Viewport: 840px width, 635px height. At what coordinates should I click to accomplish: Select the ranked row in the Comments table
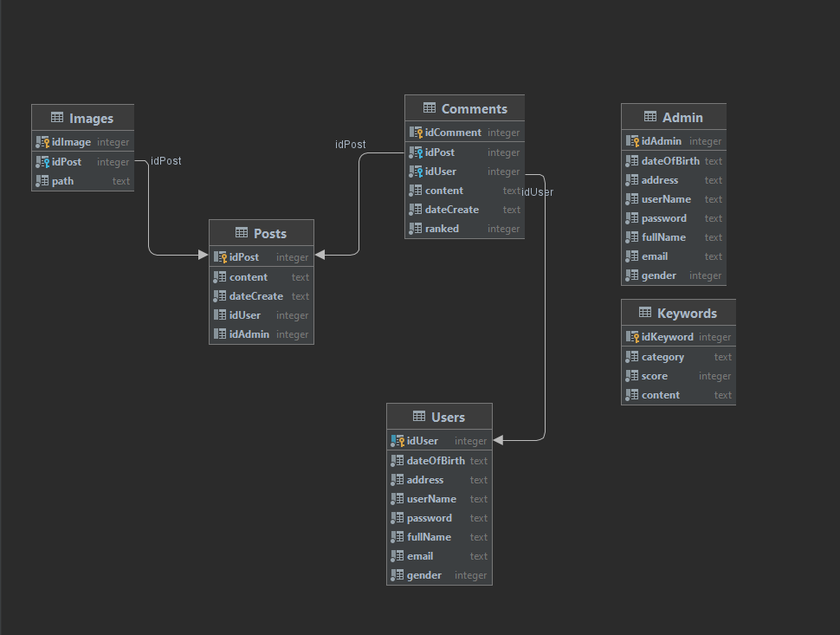click(464, 228)
